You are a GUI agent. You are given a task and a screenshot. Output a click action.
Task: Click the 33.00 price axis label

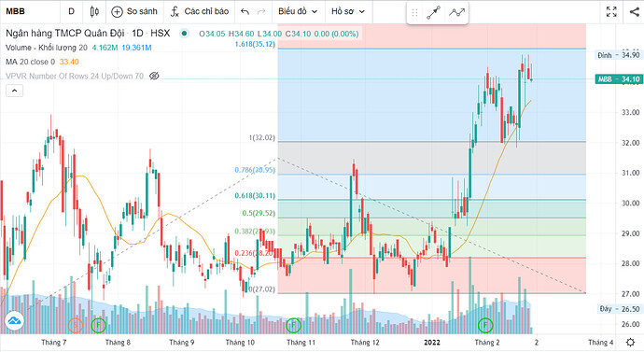pyautogui.click(x=630, y=112)
